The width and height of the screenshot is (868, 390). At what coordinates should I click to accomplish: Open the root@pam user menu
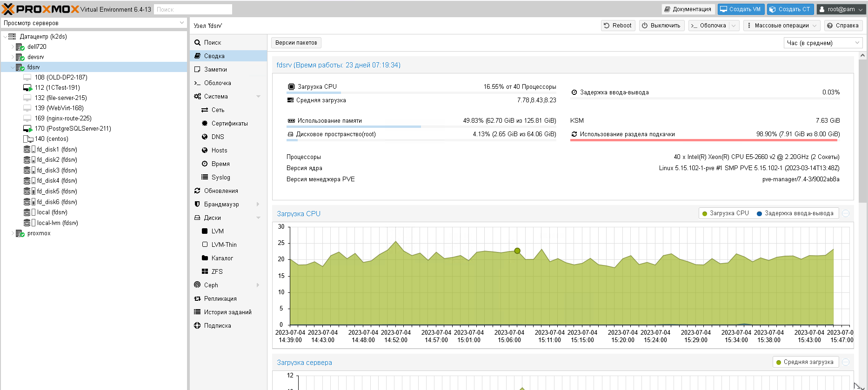842,9
